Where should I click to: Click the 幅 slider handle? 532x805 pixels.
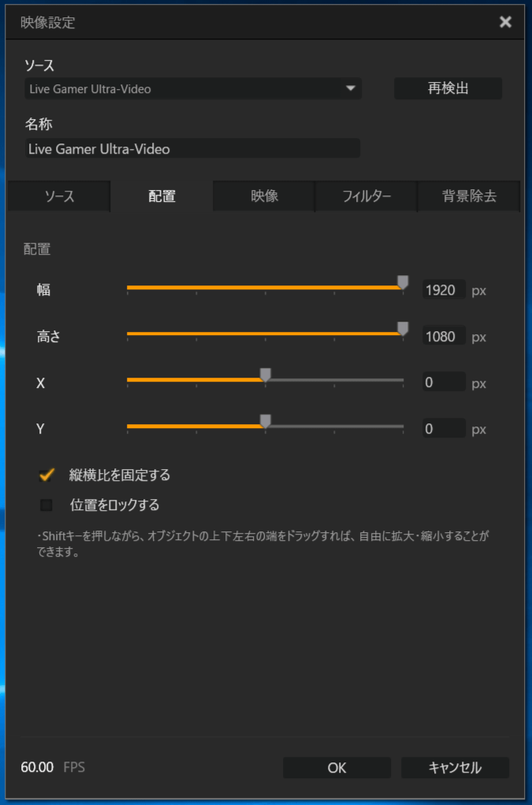pyautogui.click(x=403, y=283)
